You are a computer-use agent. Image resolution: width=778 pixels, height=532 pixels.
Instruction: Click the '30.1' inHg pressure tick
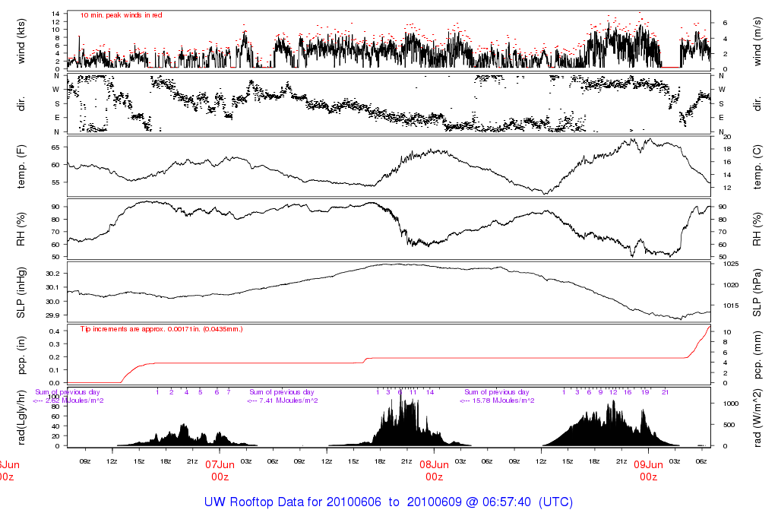point(52,287)
